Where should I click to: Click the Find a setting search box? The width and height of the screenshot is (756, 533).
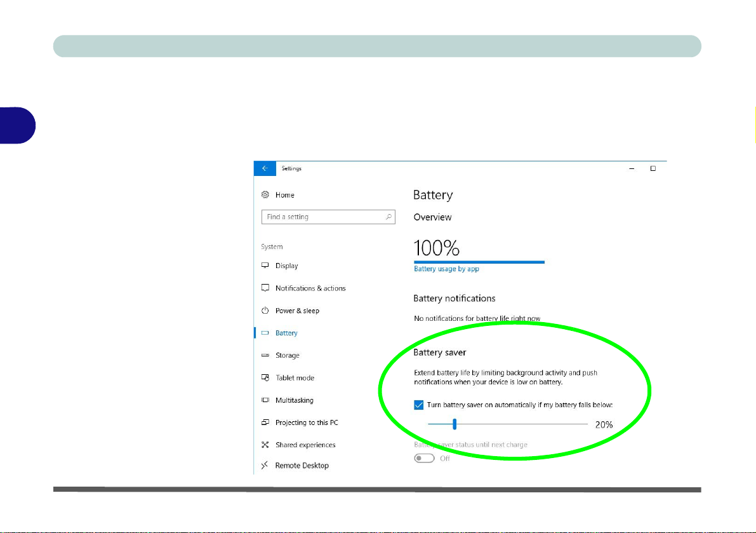pos(328,217)
